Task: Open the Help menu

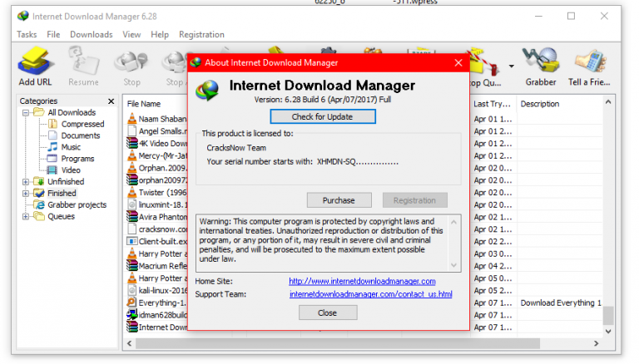Action: [160, 35]
